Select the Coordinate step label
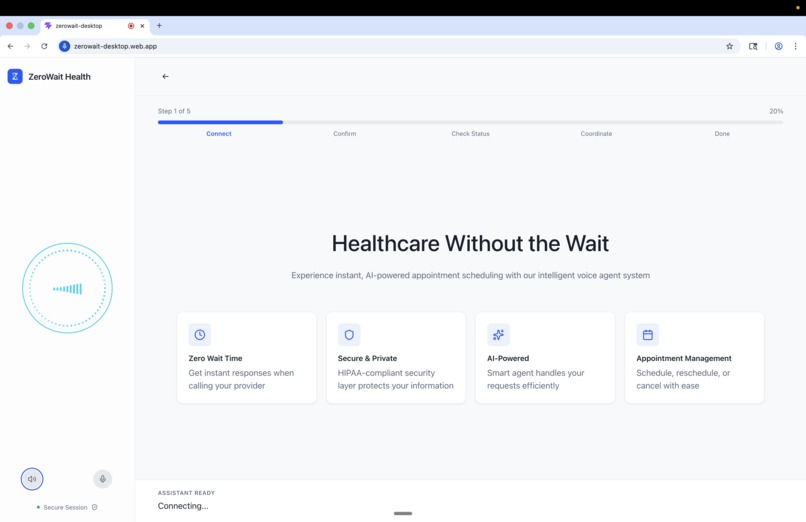This screenshot has width=806, height=522. [x=596, y=134]
